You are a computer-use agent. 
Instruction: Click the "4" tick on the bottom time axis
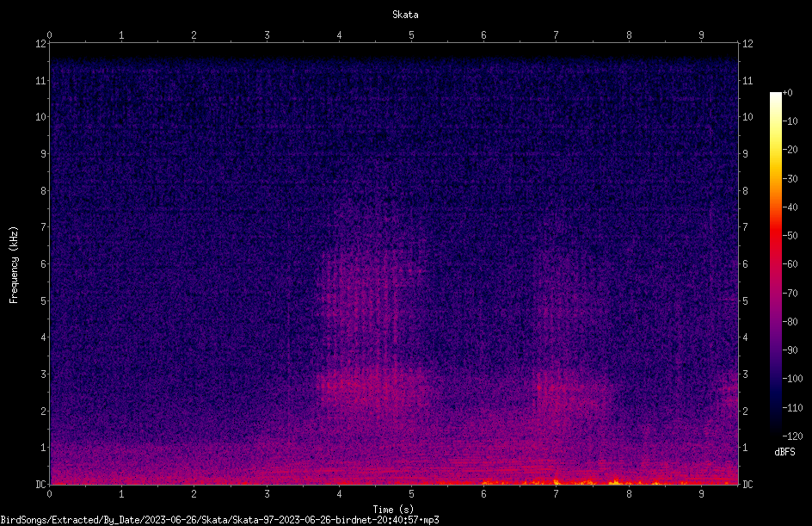coord(339,494)
